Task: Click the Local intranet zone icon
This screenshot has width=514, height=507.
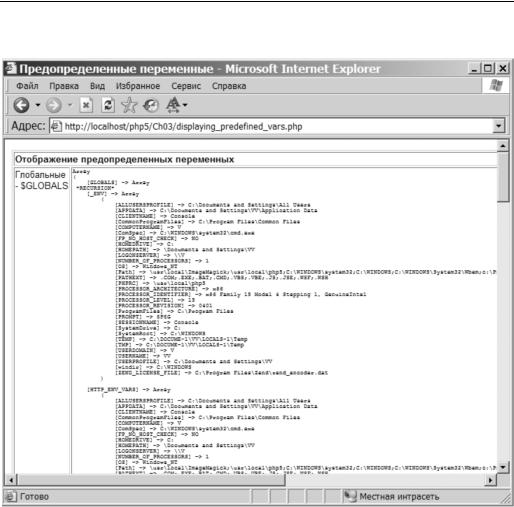Action: point(350,496)
